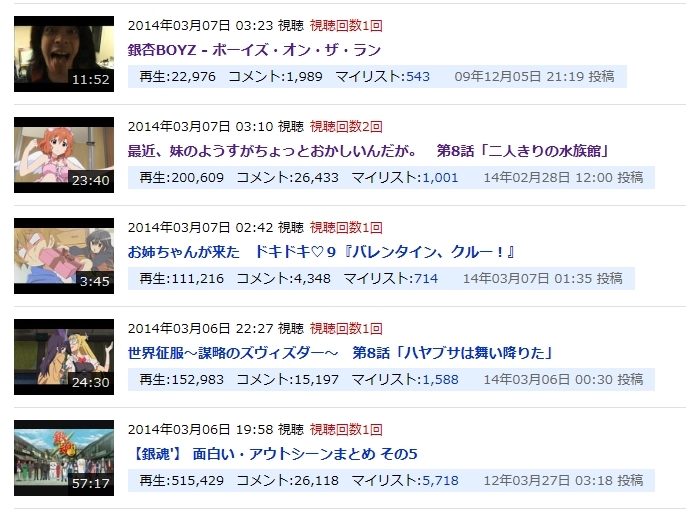Click mylist count 543
The width and height of the screenshot is (699, 512).
[x=418, y=77]
